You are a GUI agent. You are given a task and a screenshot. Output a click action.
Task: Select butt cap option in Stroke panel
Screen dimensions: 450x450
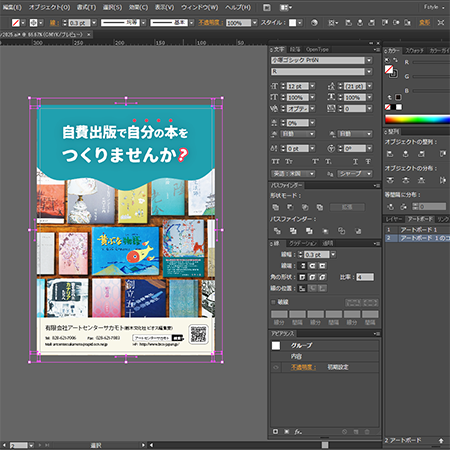pyautogui.click(x=302, y=266)
